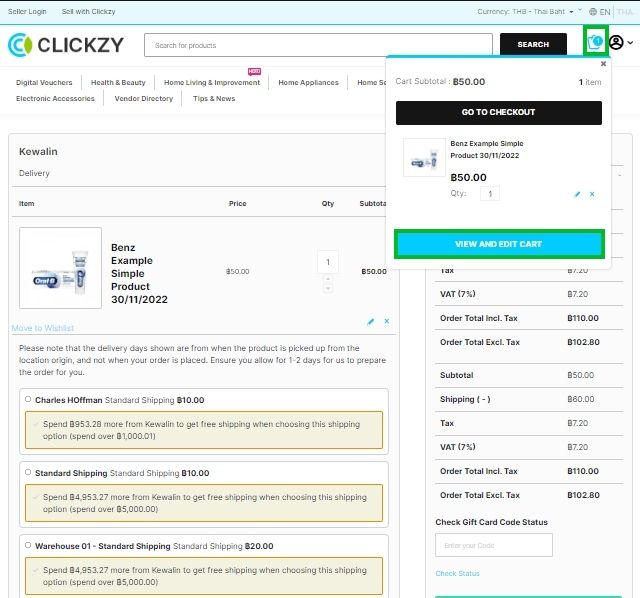Click the gift card code input field
The image size is (640, 598).
click(494, 545)
